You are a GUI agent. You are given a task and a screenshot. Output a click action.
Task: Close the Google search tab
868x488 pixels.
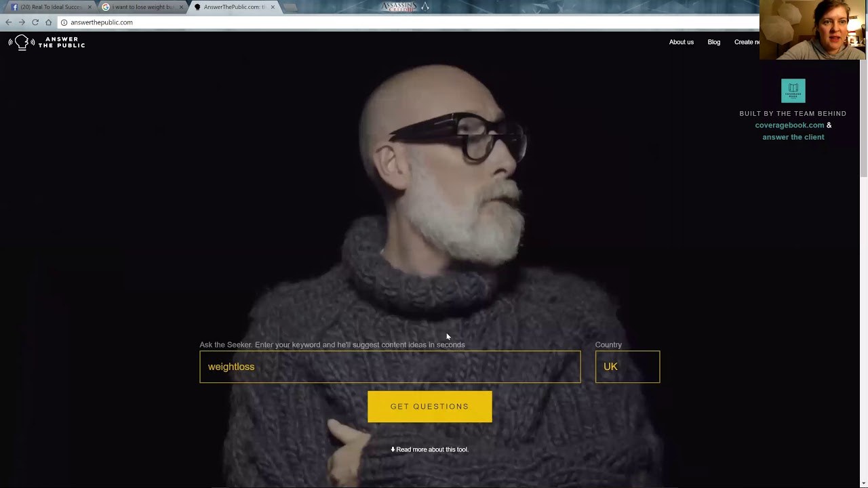(x=181, y=7)
